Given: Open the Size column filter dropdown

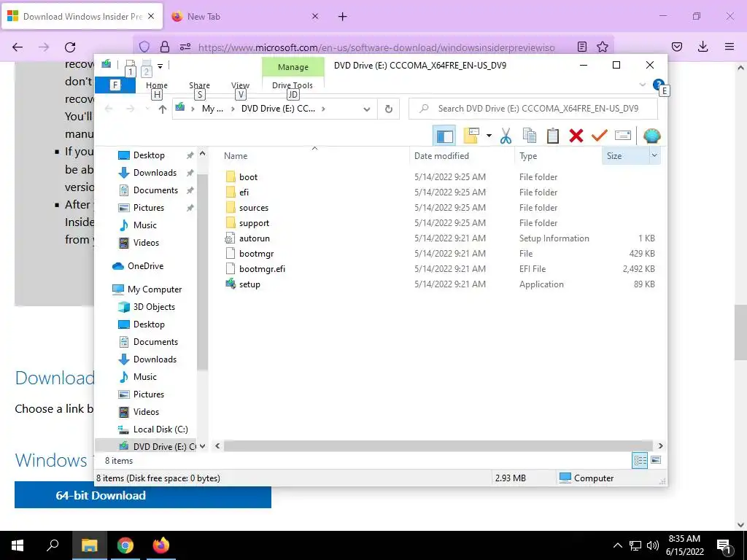Looking at the screenshot, I should pyautogui.click(x=654, y=156).
